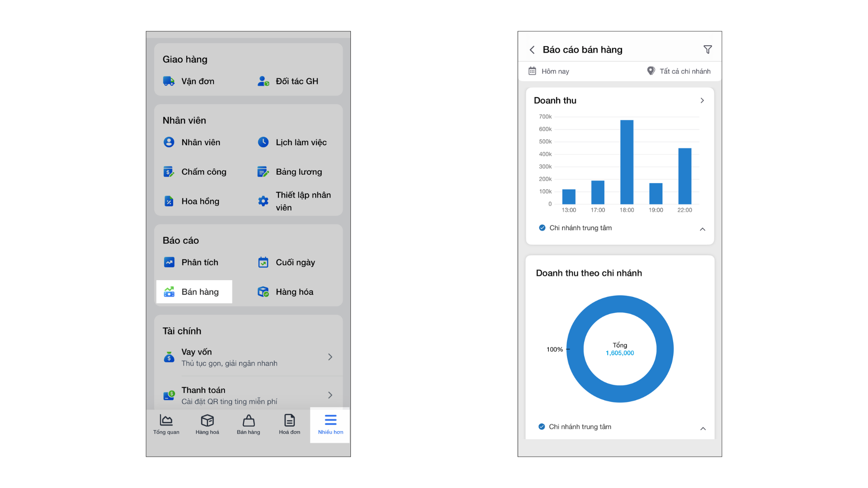This screenshot has height=488, width=868.
Task: Toggle Chi nhánh trung tâm under donut chart
Action: 542,427
